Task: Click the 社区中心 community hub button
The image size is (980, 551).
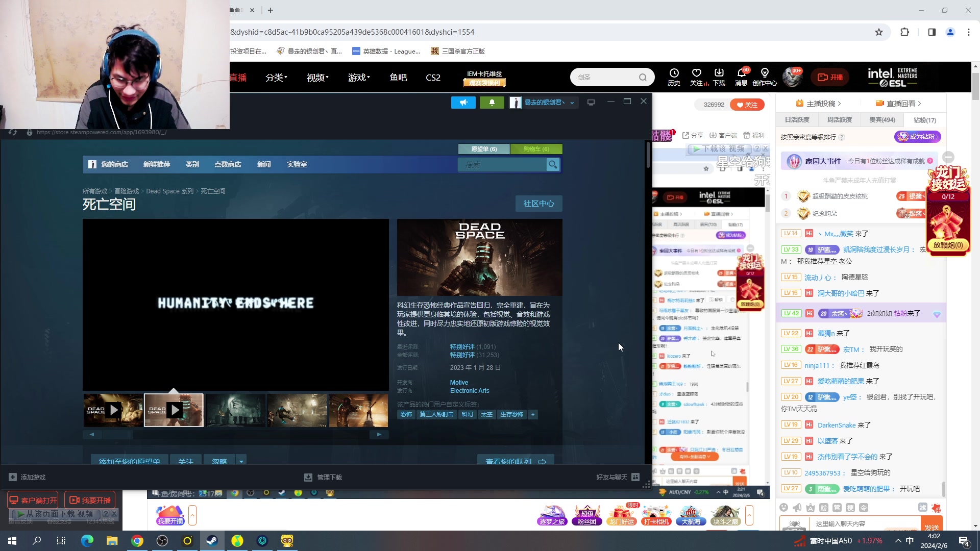Action: [x=538, y=204]
